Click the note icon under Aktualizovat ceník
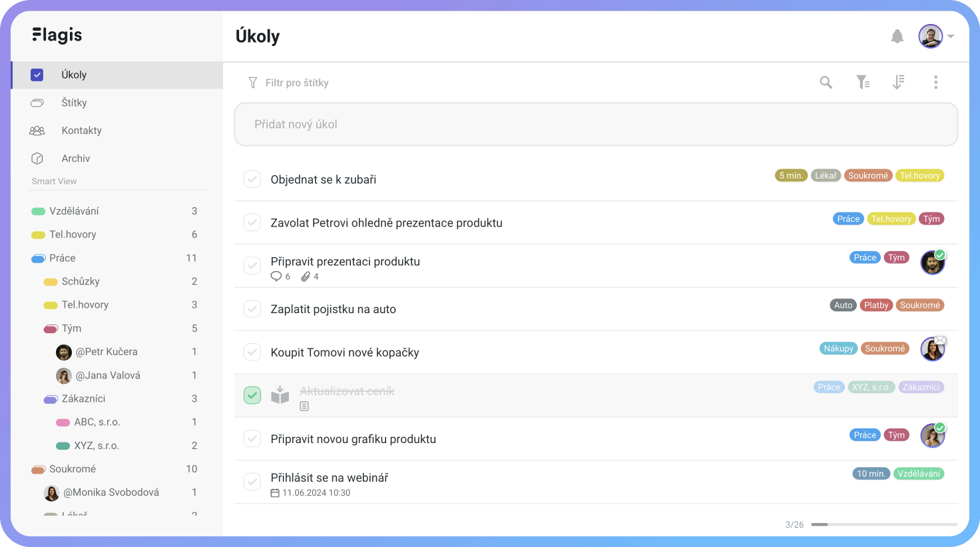The width and height of the screenshot is (980, 547). point(304,406)
